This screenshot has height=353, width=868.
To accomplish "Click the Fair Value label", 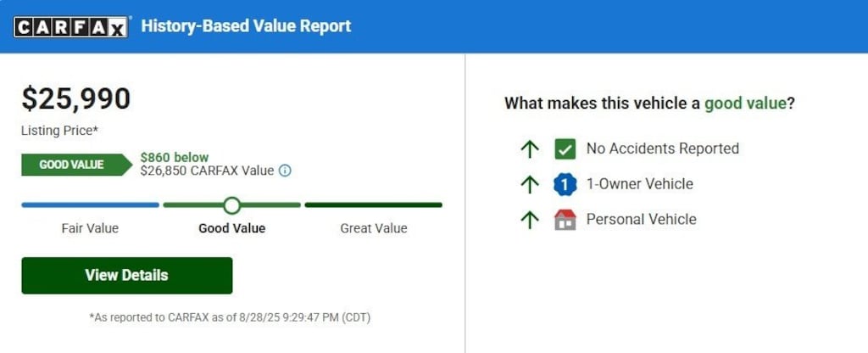I will (x=90, y=228).
